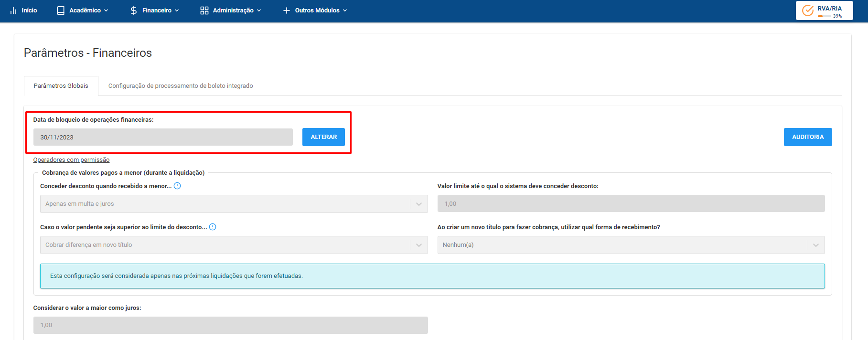This screenshot has width=868, height=340.
Task: Open the Operadores com permissão link
Action: coord(71,160)
